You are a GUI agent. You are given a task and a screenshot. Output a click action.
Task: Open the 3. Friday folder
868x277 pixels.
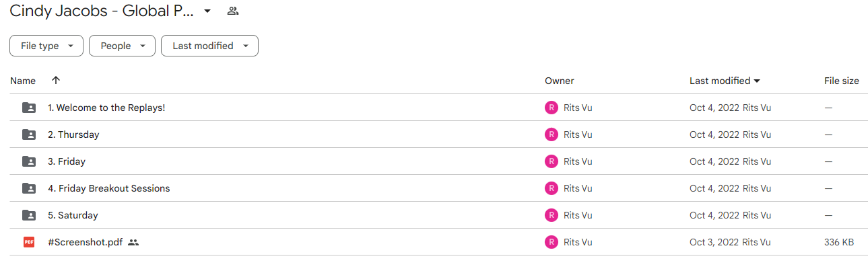click(x=67, y=161)
